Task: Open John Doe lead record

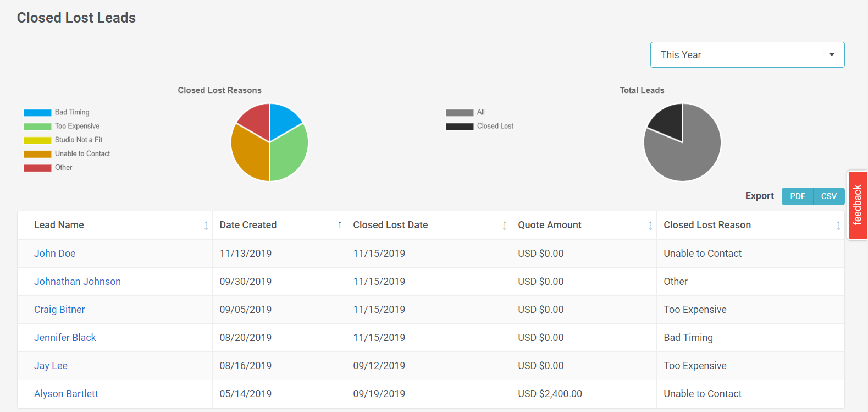Action: click(x=54, y=254)
